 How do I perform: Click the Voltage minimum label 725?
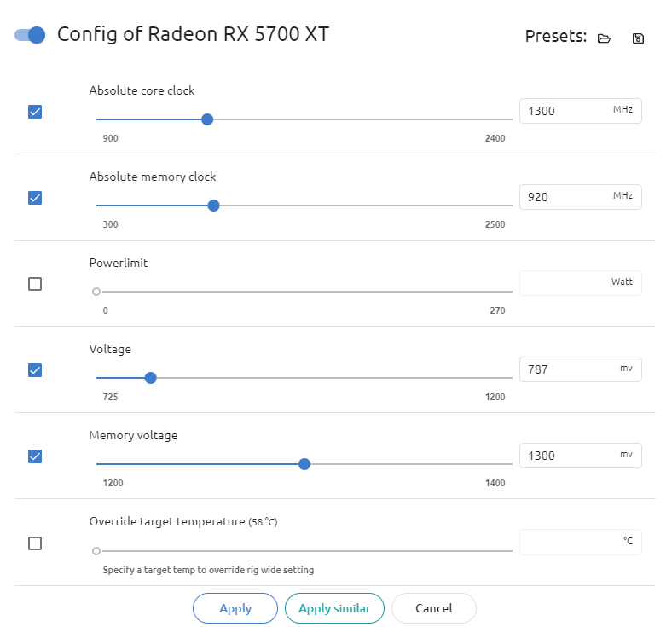pos(110,397)
